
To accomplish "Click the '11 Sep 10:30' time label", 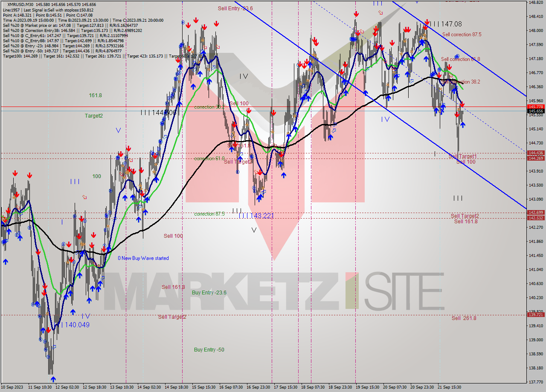I will click(40, 388).
